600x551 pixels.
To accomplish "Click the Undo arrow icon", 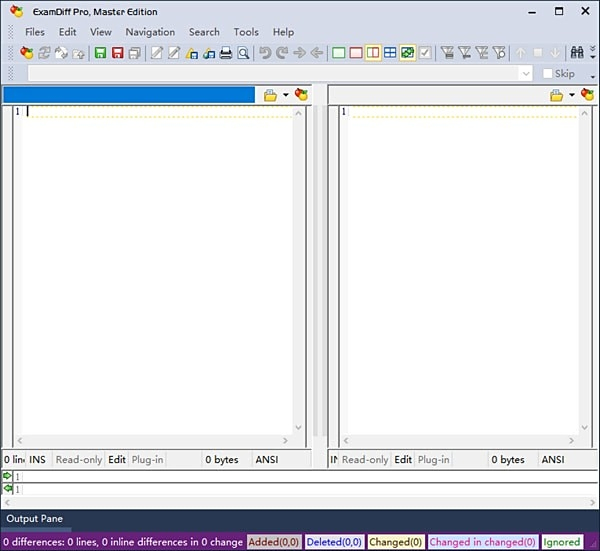I will (265, 53).
